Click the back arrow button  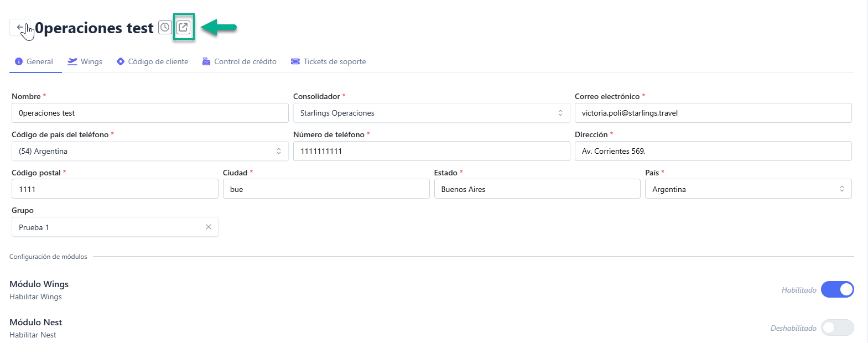coord(19,27)
